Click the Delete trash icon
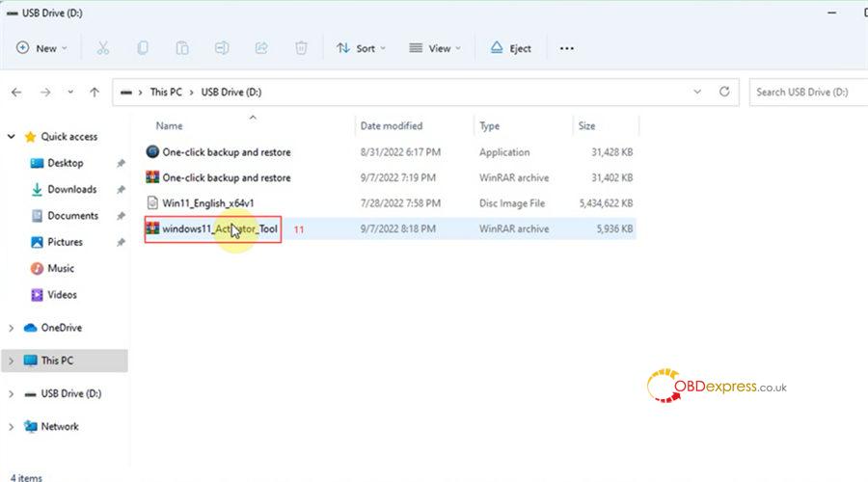This screenshot has width=868, height=482. coord(301,48)
